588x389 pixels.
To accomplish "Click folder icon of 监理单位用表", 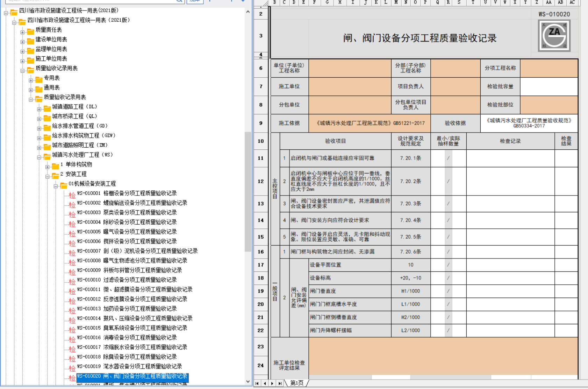I will tap(30, 50).
